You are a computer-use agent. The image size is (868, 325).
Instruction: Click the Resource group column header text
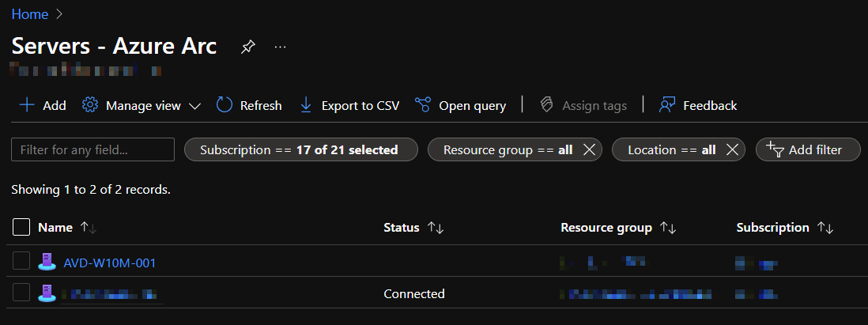(x=606, y=228)
